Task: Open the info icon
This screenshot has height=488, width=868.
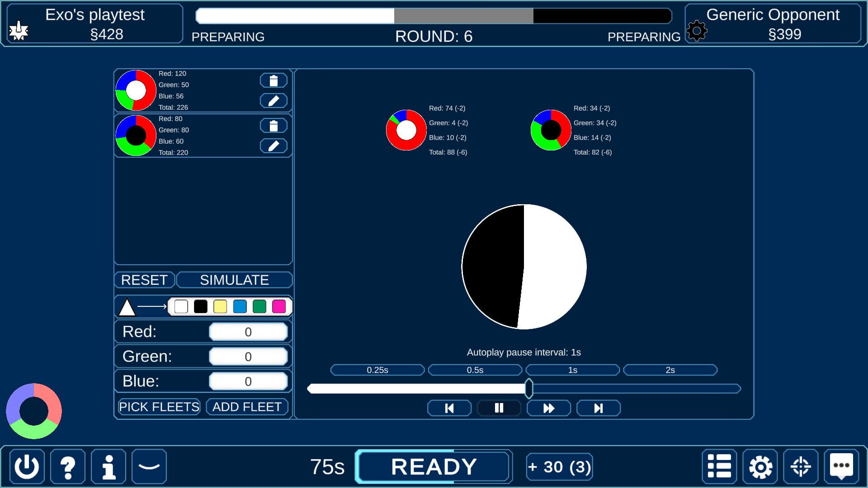Action: 108,466
